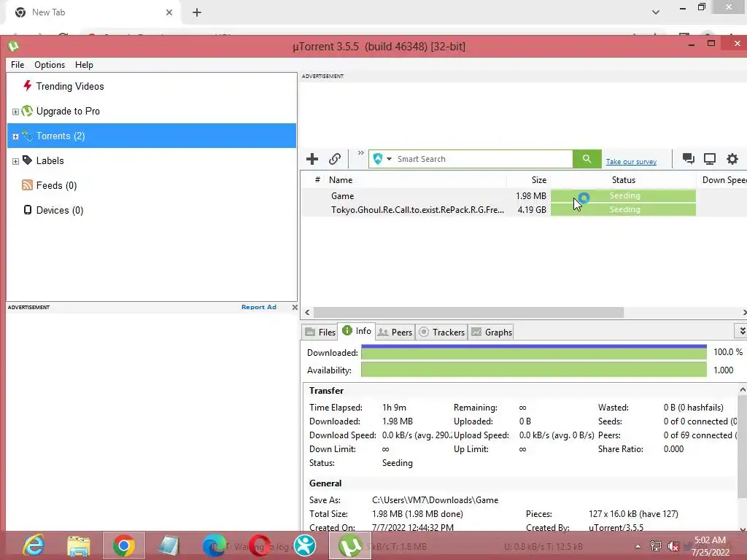Screen dimensions: 747x560
Task: Expand the Upgrade to Pro tree node
Action: (16, 112)
